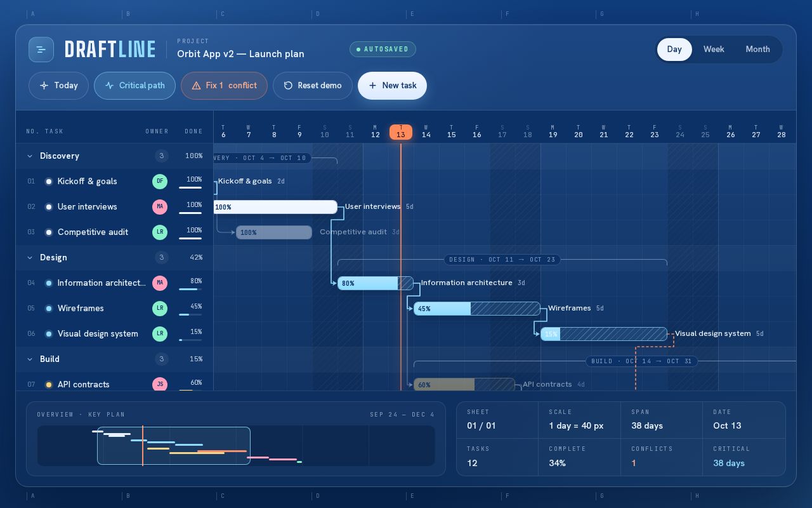Create a New task

click(392, 86)
